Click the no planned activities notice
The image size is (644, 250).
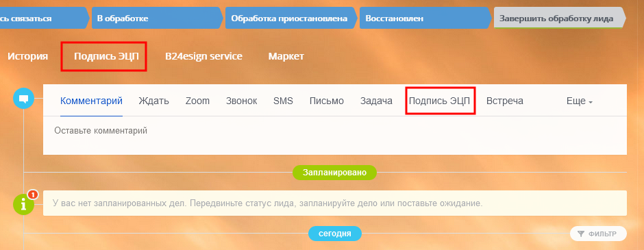(x=335, y=203)
